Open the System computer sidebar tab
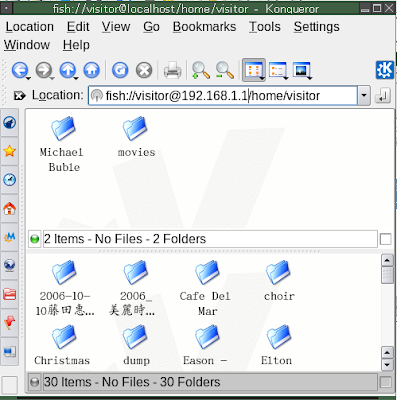This screenshot has height=400, width=397. pos(9,351)
